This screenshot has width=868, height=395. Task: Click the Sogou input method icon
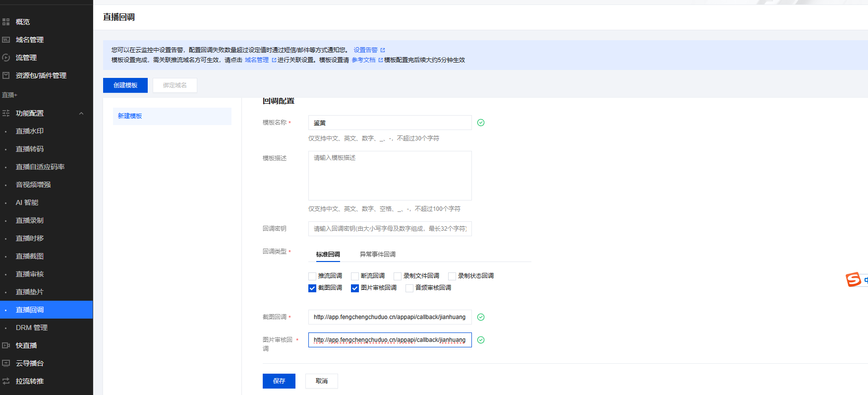pos(853,280)
